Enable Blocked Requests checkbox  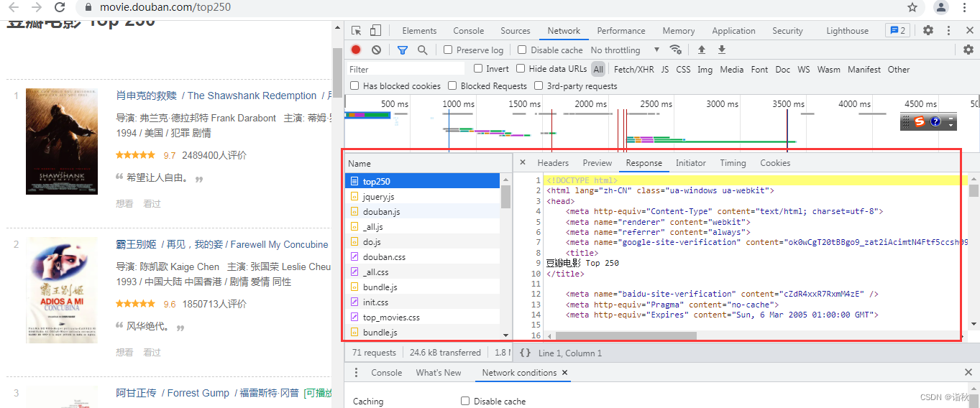coord(452,85)
